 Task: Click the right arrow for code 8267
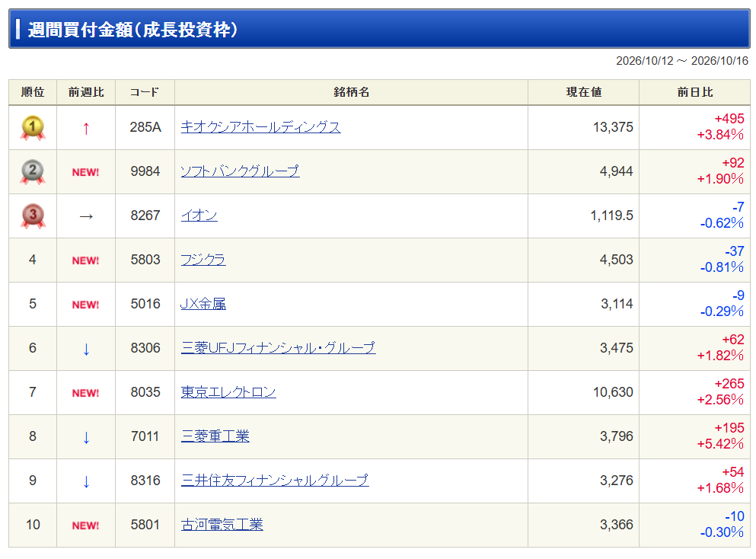[86, 216]
